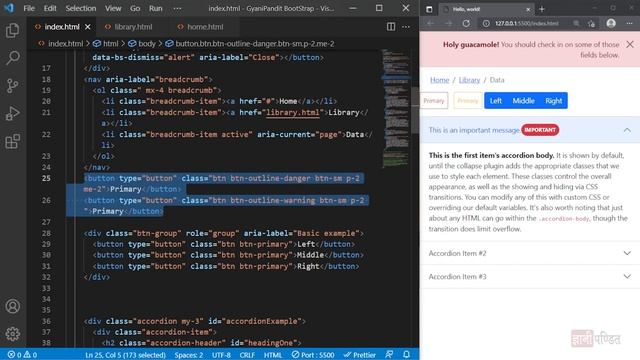This screenshot has width=640, height=360.
Task: Click the IMPORTANT badge in accordion header
Action: (540, 130)
